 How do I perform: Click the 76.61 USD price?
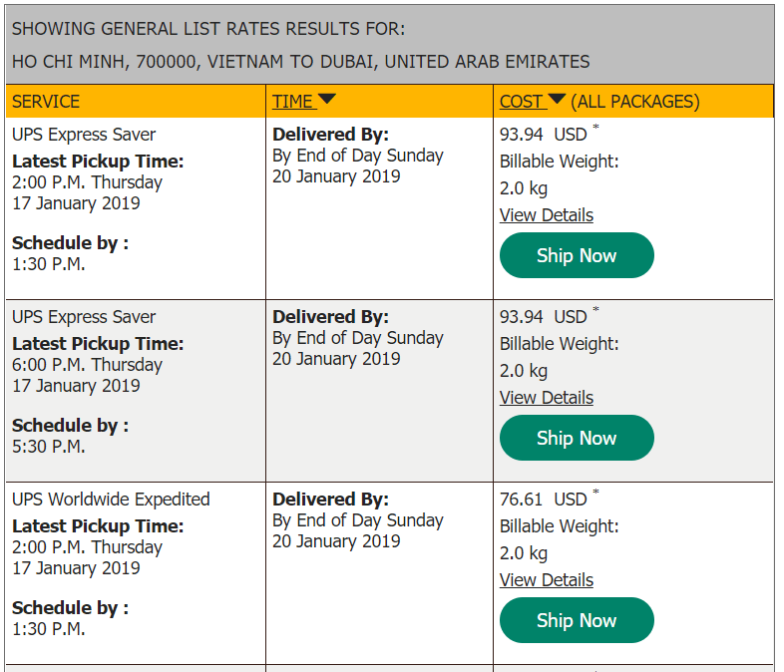(544, 500)
